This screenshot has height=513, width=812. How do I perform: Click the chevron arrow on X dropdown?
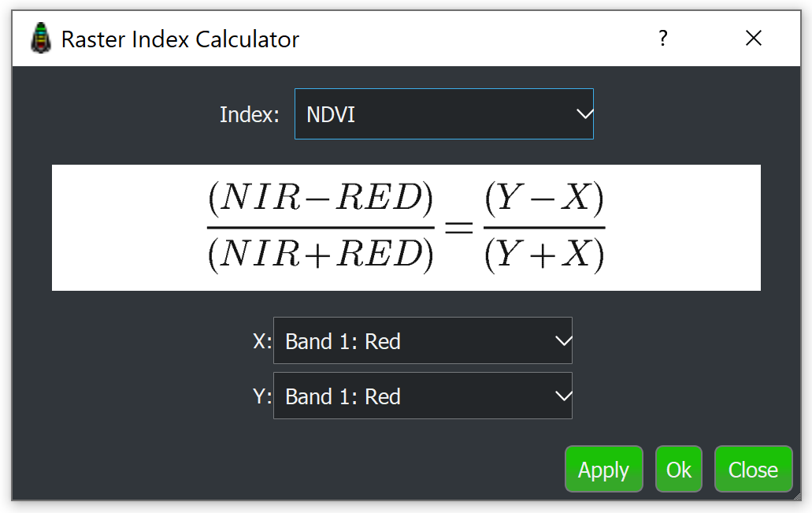tap(562, 341)
